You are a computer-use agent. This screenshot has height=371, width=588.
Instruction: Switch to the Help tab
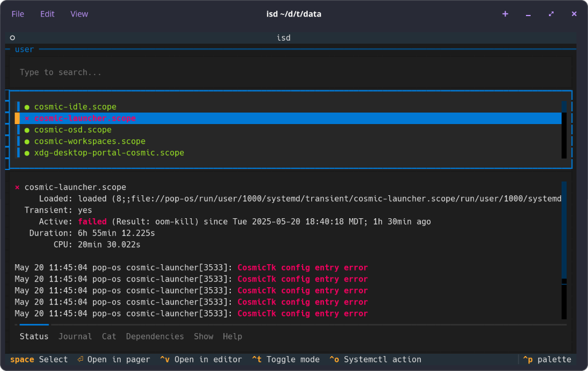[233, 337]
